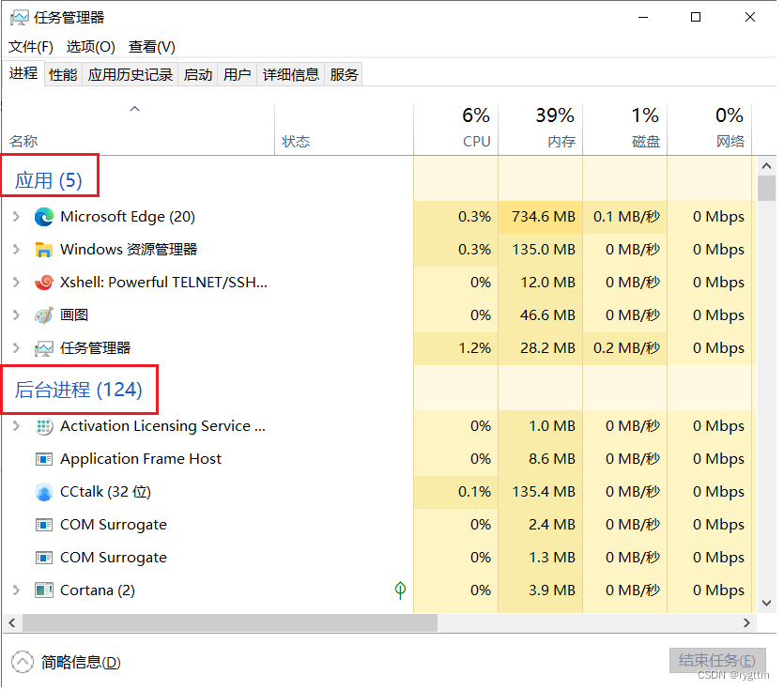Click the horizontal scrollbar thumb
Screen dimensions: 784x690
click(230, 623)
